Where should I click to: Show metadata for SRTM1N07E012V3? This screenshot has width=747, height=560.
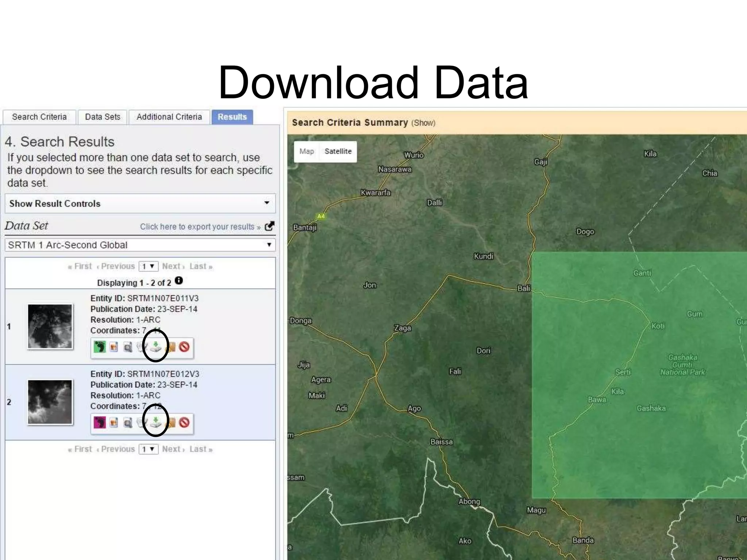point(141,423)
